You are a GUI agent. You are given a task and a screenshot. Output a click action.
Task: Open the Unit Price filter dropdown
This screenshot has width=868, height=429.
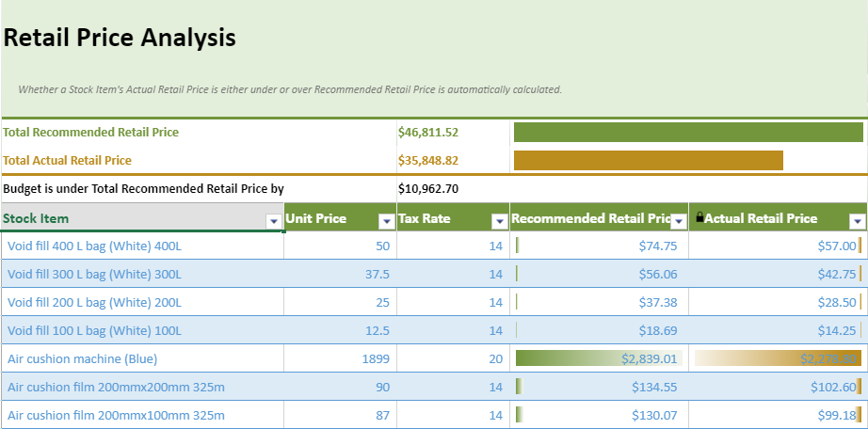[386, 221]
